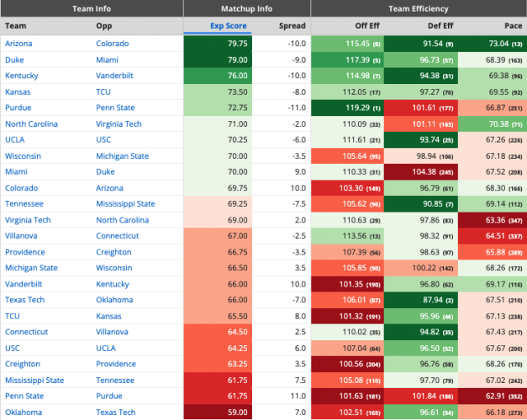Screen dimensions: 527x420
Task: Open Connecticut in the Team column
Action: tap(26, 332)
